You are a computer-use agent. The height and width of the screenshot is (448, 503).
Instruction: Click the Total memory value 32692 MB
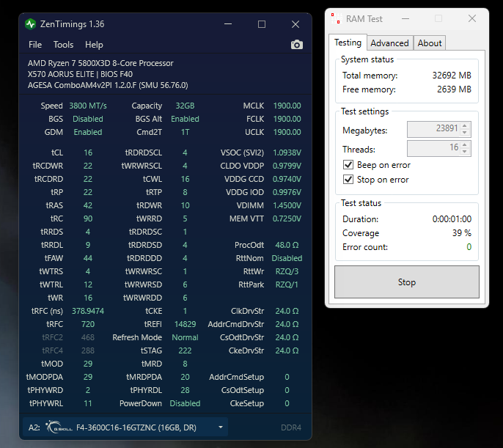click(452, 75)
